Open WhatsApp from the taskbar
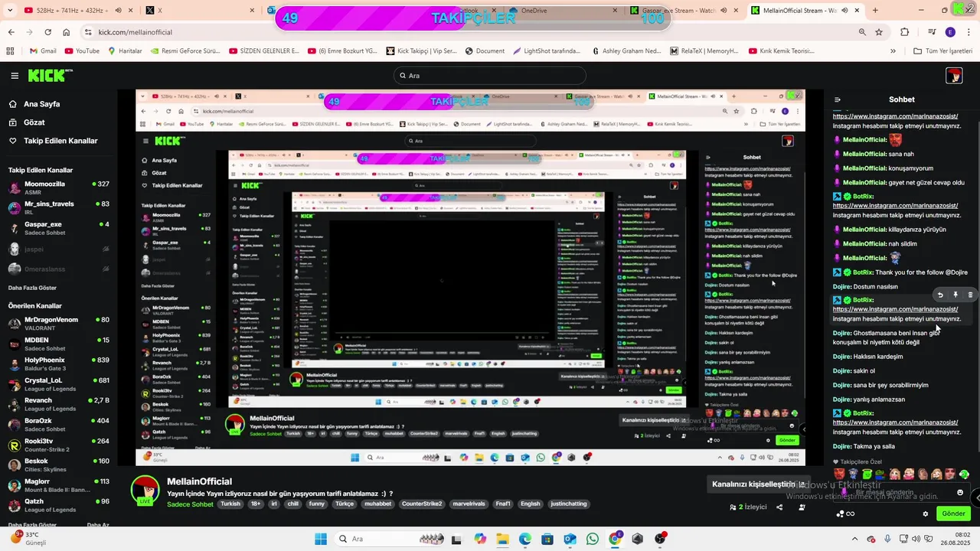 point(592,539)
